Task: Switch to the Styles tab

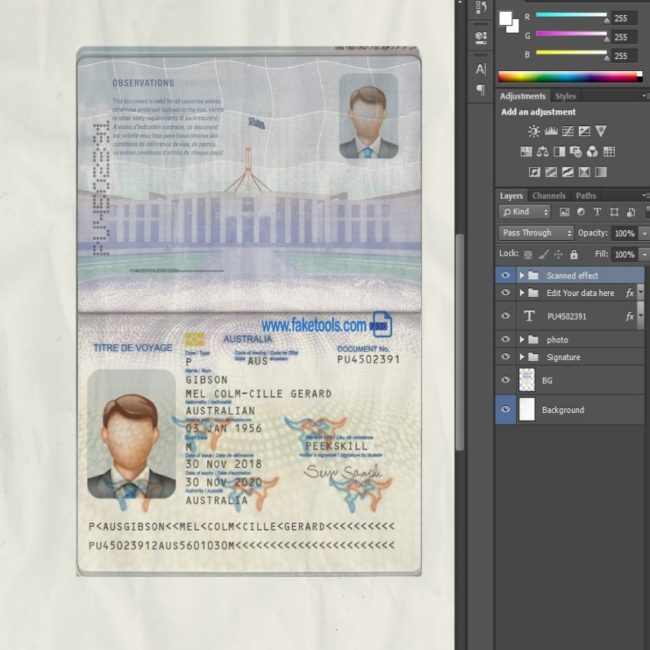Action: click(x=565, y=97)
